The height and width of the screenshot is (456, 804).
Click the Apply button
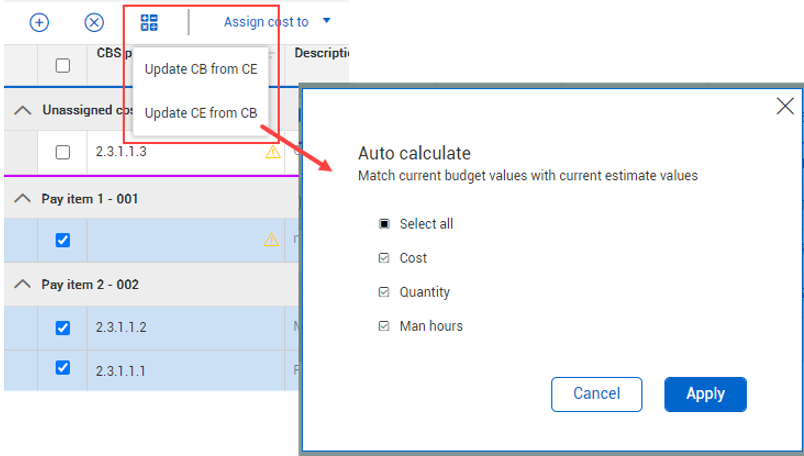pos(705,394)
